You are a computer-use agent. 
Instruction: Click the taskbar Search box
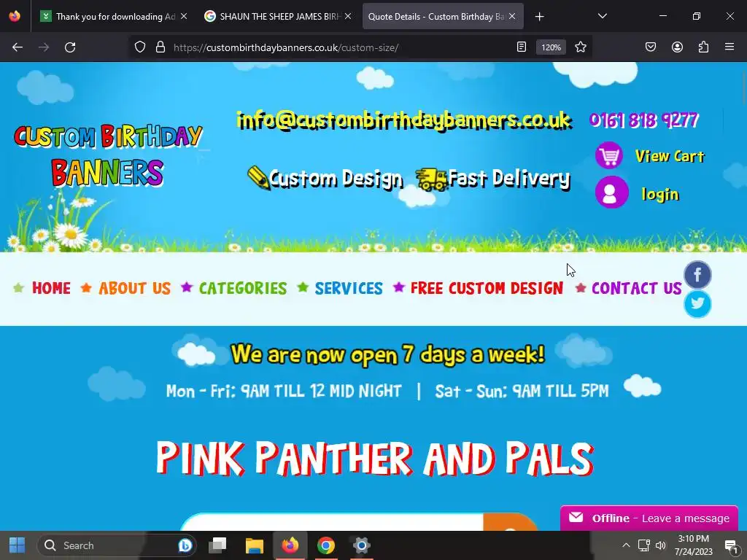point(117,545)
